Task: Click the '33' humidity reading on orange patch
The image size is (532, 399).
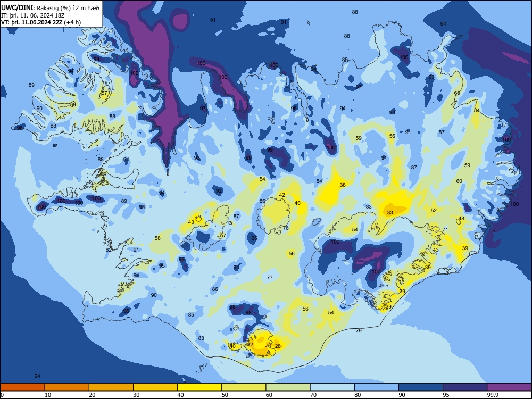Action: pos(390,213)
